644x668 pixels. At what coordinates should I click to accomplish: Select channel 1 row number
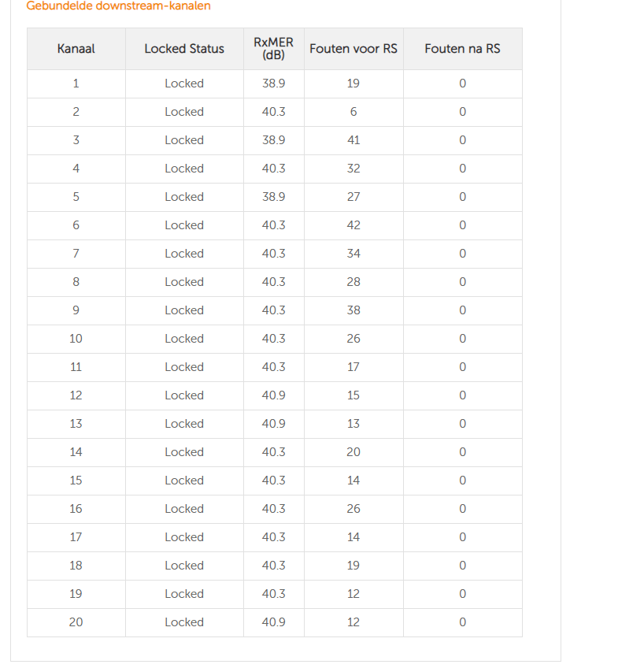coord(76,83)
